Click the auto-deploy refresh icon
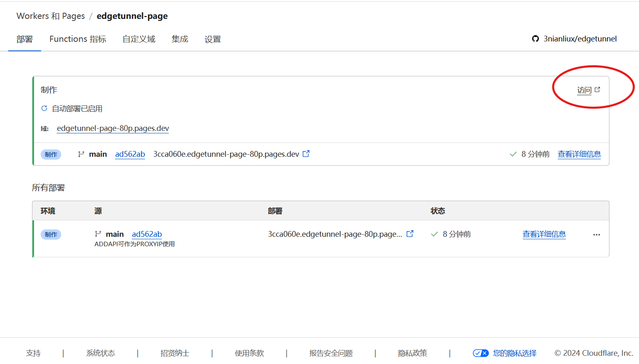639x364 pixels. pos(44,108)
